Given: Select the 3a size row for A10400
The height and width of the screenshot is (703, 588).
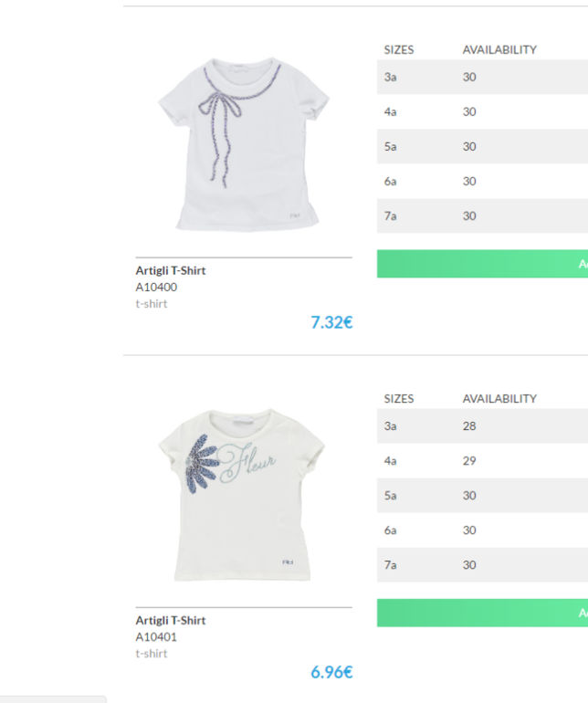Looking at the screenshot, I should click(483, 77).
